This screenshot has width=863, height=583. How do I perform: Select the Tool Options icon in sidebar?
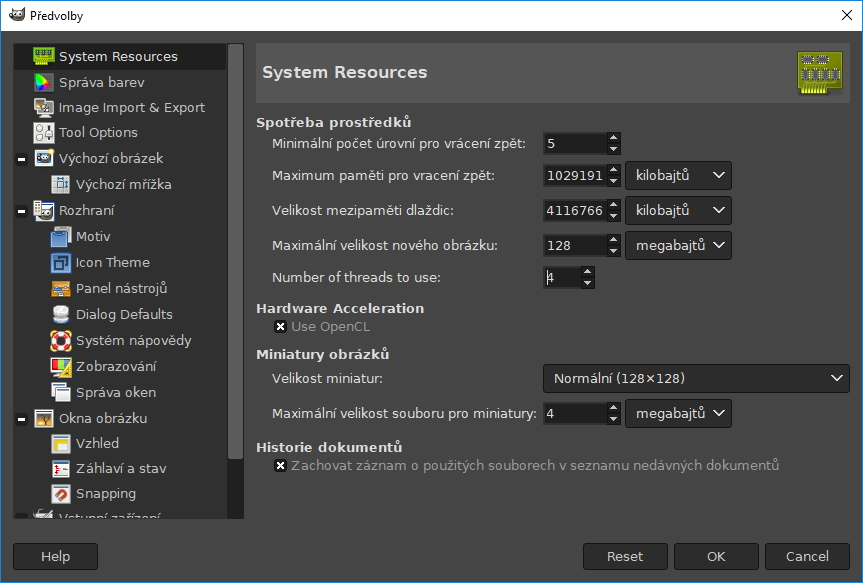tap(43, 132)
